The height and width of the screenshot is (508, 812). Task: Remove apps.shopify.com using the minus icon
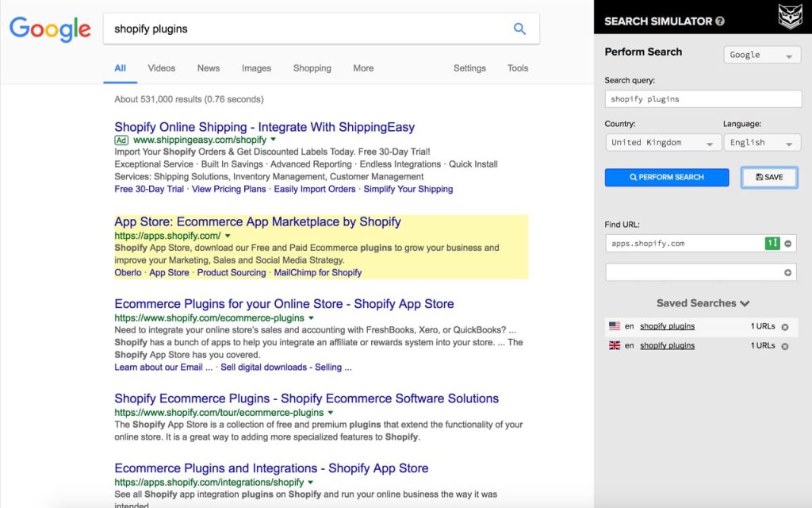coord(787,244)
